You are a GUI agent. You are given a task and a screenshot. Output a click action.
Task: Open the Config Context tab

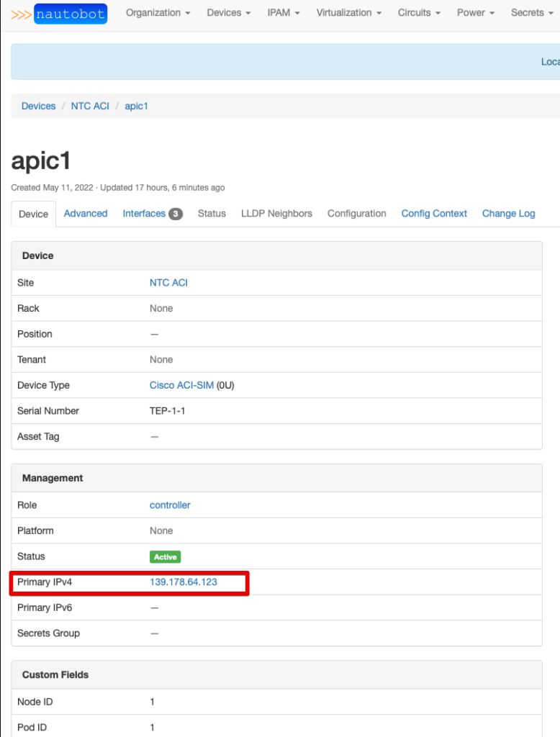click(x=434, y=213)
